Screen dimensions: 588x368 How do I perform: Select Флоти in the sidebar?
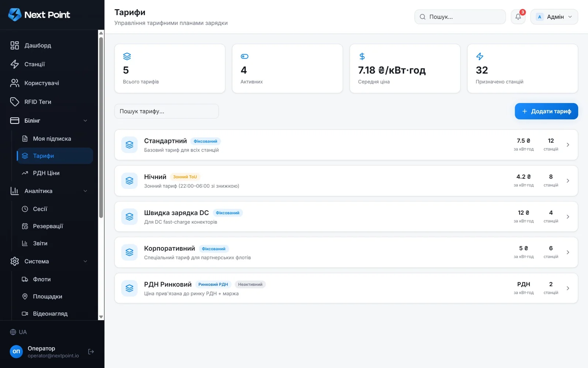[x=55, y=279]
